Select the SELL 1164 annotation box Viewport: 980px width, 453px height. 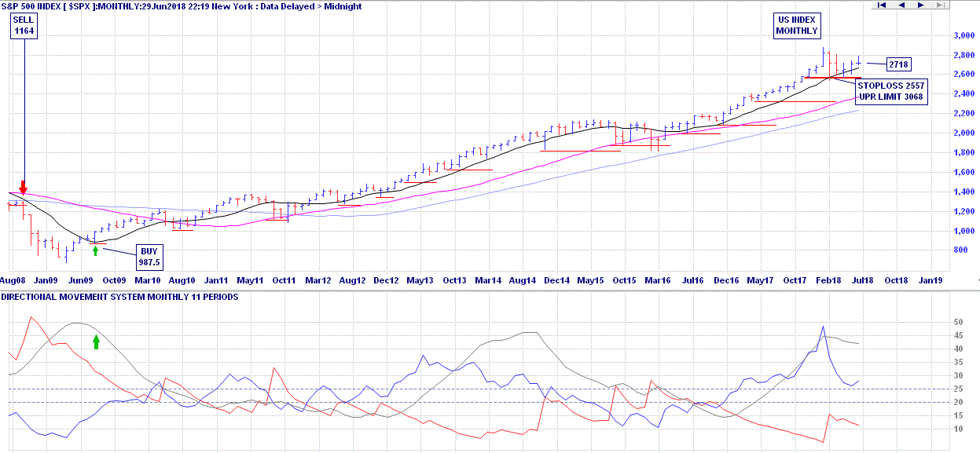point(24,25)
